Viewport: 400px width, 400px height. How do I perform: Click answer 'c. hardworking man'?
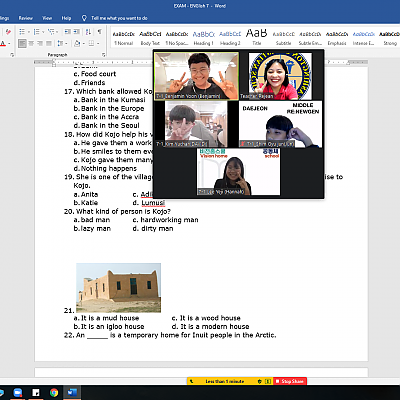point(165,220)
